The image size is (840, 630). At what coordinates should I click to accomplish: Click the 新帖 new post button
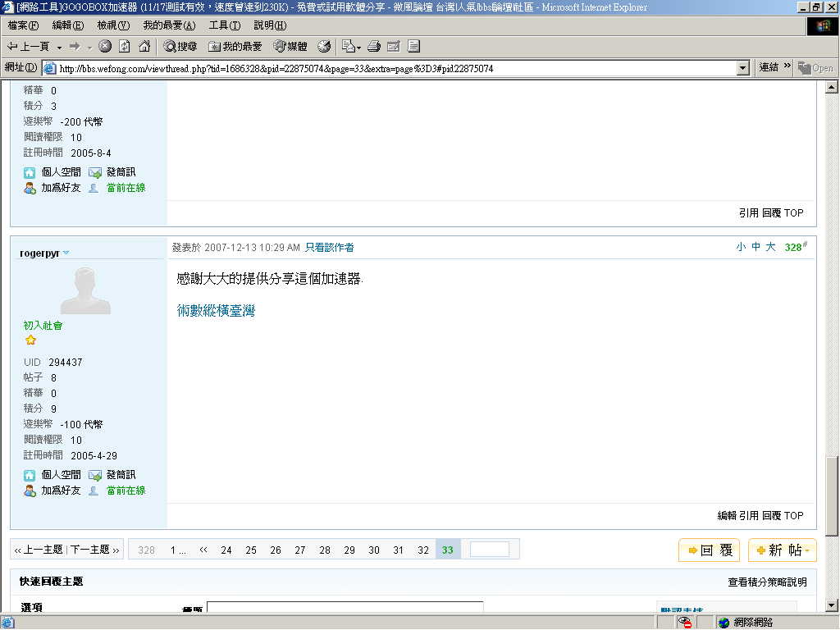point(782,550)
